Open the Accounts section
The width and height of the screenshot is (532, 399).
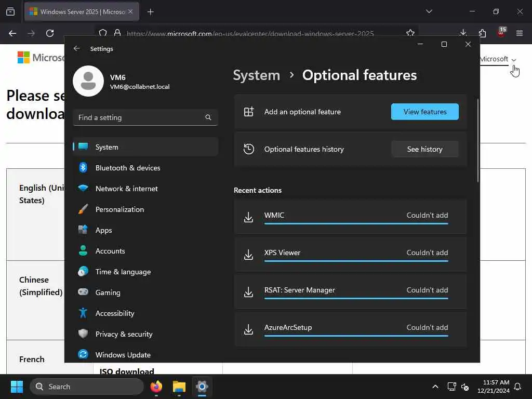pyautogui.click(x=145, y=251)
